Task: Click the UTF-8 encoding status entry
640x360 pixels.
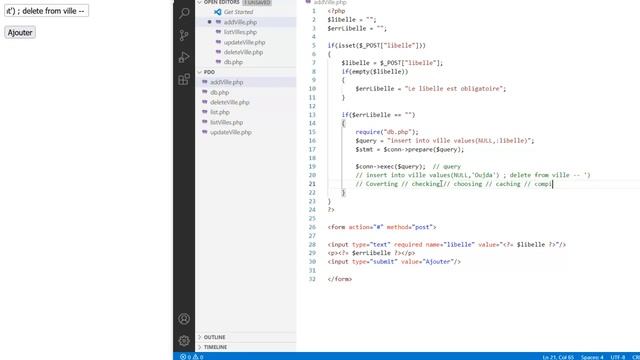Action: click(x=617, y=357)
